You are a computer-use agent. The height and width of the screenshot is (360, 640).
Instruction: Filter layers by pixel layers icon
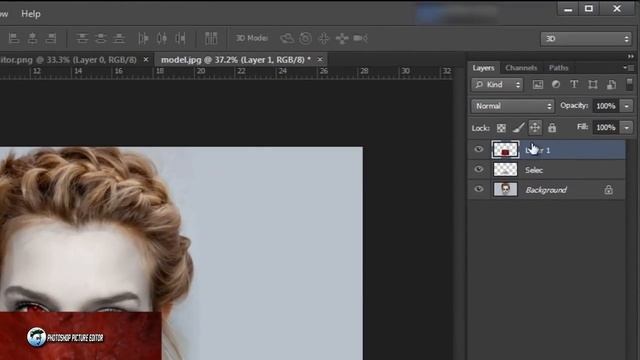[538, 84]
